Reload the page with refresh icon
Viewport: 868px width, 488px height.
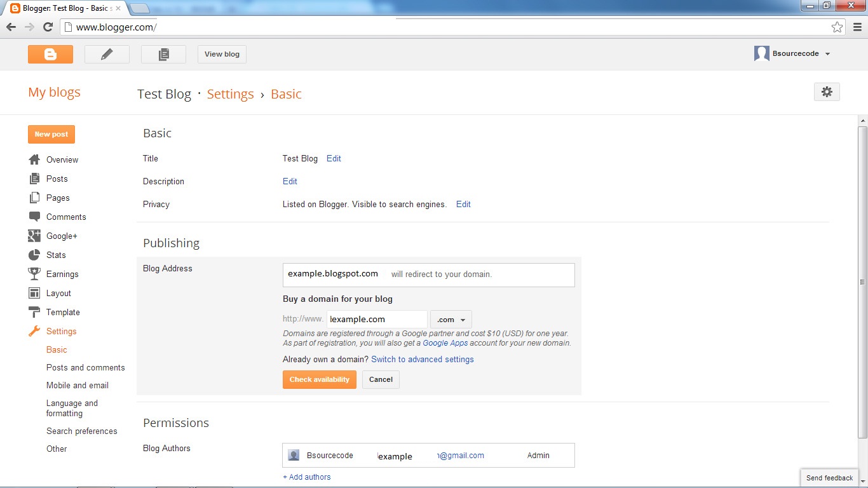coord(48,27)
